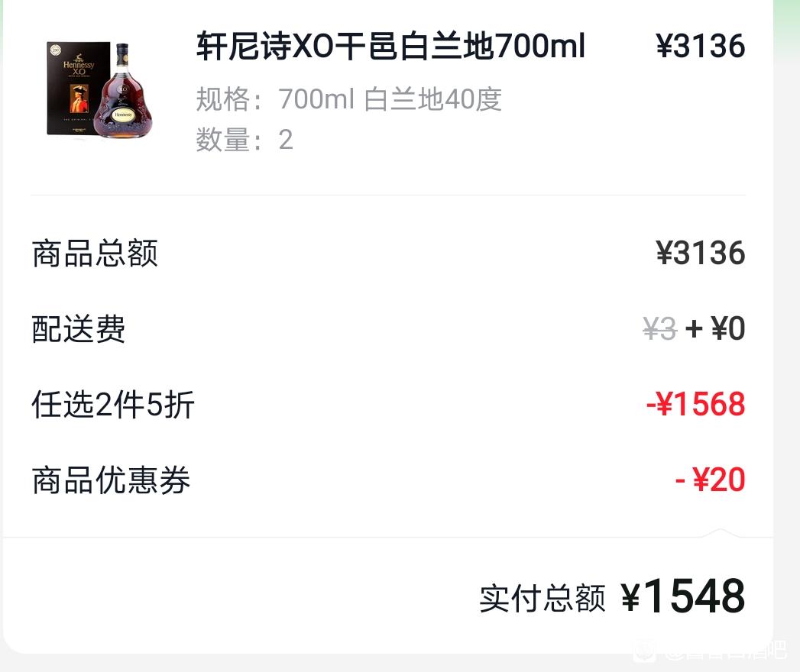Tap the 配送费 row label
This screenshot has width=800, height=672.
(x=79, y=328)
